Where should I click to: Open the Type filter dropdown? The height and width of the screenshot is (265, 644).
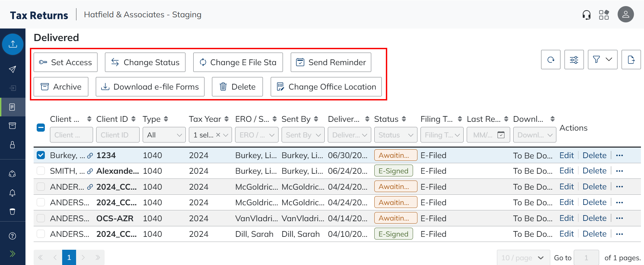tap(164, 135)
